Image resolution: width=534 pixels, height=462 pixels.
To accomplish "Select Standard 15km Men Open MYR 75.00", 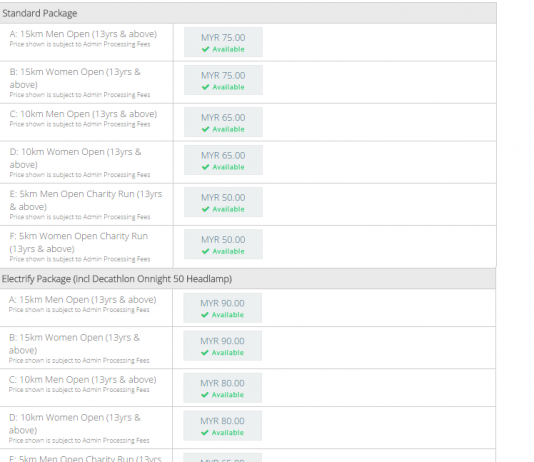I will (223, 42).
